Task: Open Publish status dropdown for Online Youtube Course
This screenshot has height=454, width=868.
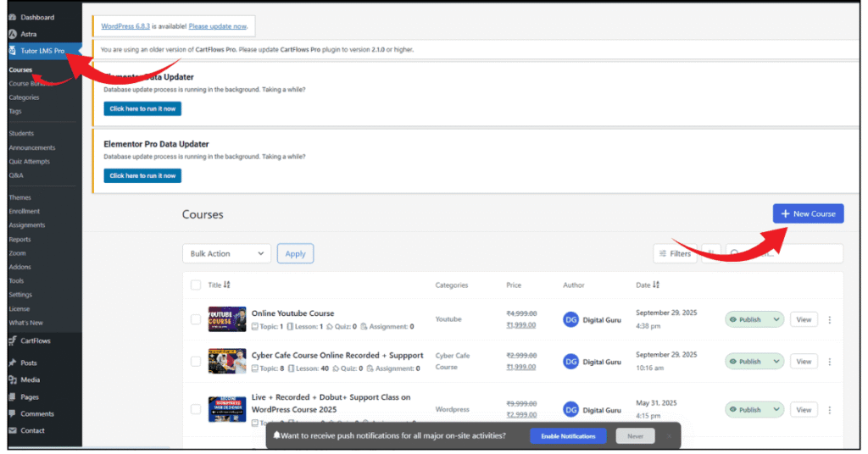Action: [754, 319]
